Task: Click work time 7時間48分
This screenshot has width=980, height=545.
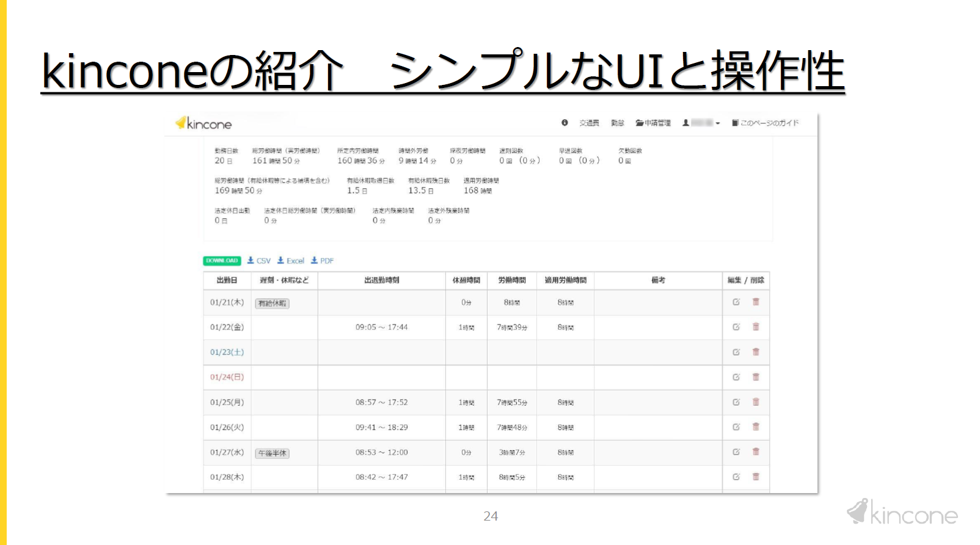Action: pos(512,428)
